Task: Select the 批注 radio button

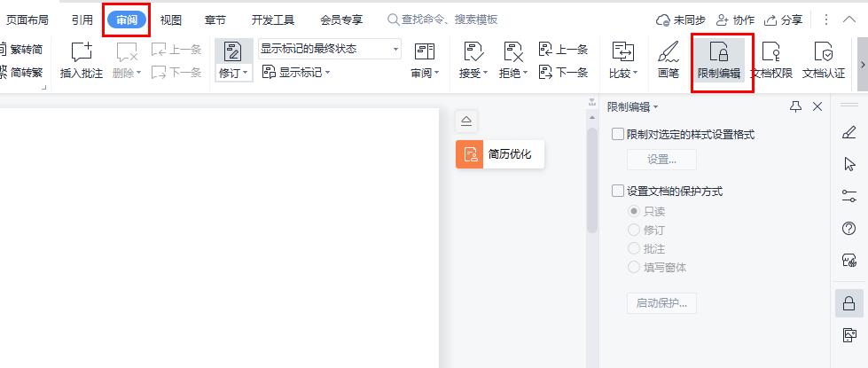Action: (x=634, y=249)
